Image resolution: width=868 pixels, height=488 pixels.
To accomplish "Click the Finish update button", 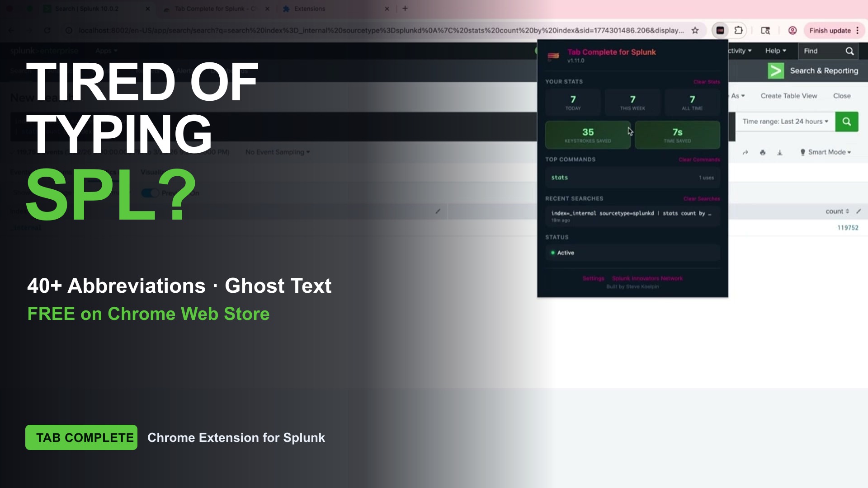I will click(830, 30).
